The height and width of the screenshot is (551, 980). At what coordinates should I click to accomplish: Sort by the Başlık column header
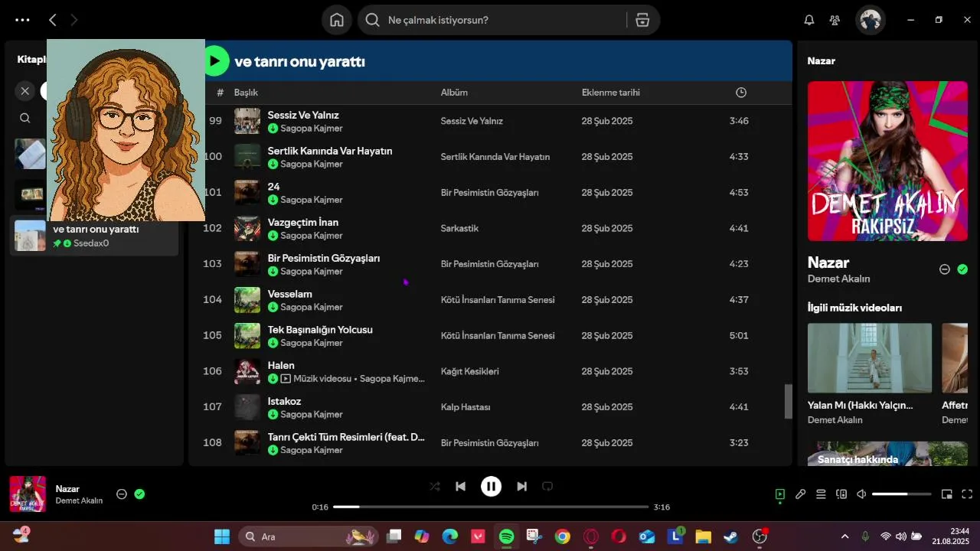246,93
